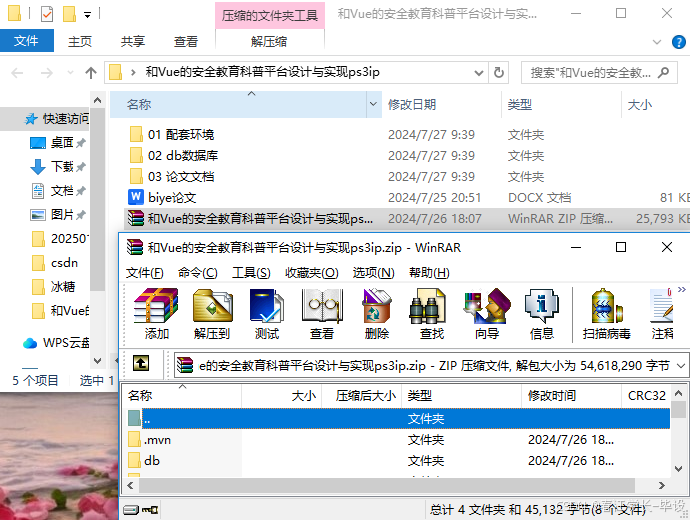
Task: Click the Comment (注释) toolbar icon
Action: 662,313
